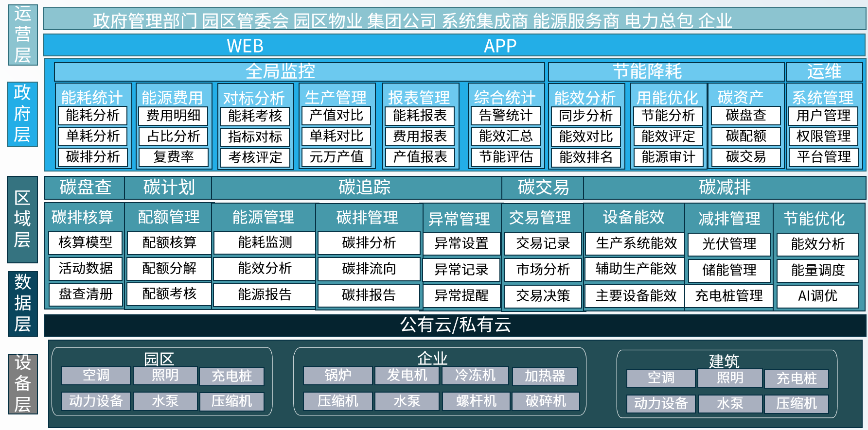Click the 能源报告 box

265,294
